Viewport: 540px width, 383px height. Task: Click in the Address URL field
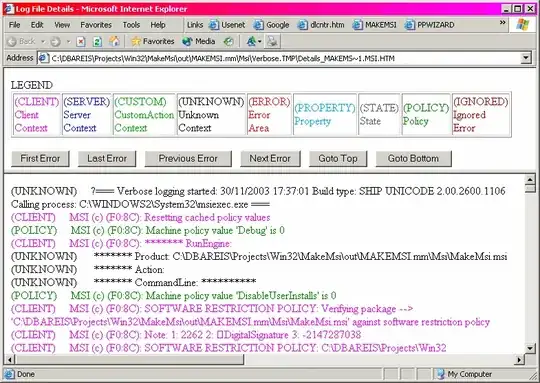(279, 58)
